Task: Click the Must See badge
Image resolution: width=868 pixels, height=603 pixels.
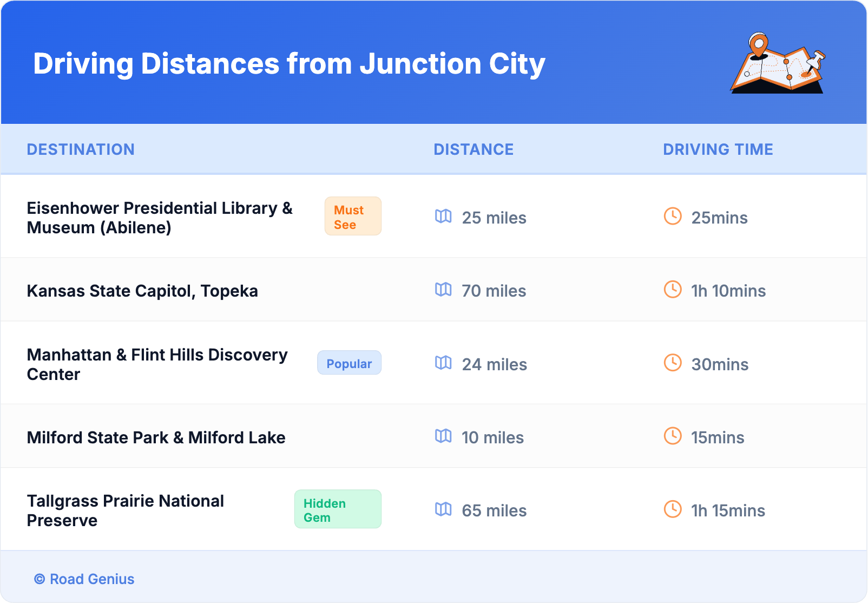Action: [353, 217]
